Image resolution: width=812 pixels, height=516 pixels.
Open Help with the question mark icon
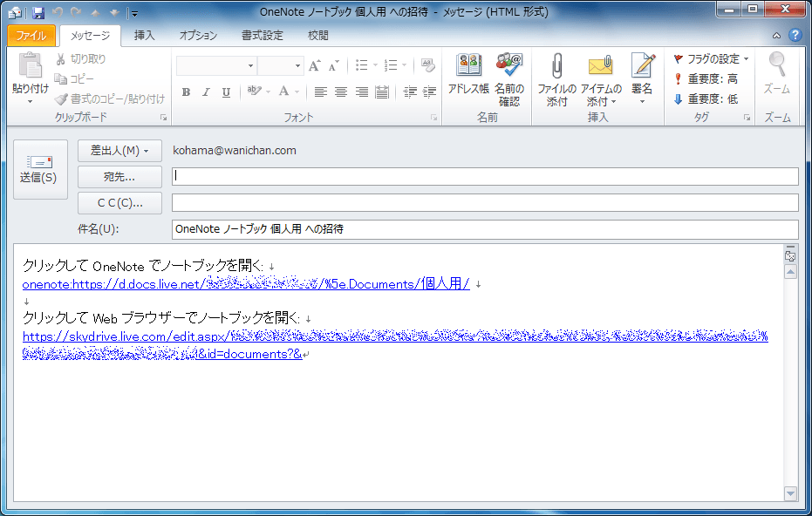coord(795,35)
